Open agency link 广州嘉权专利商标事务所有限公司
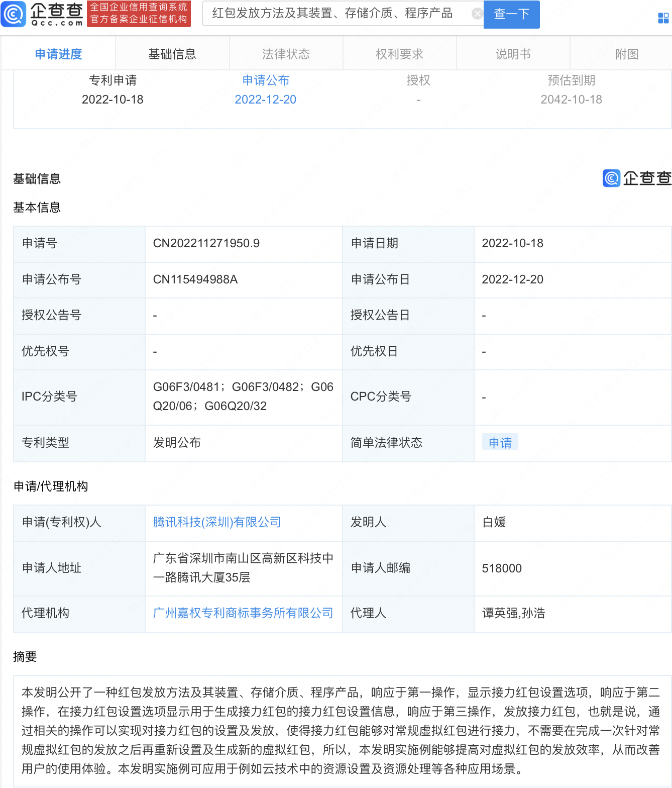672x788 pixels. click(x=243, y=613)
